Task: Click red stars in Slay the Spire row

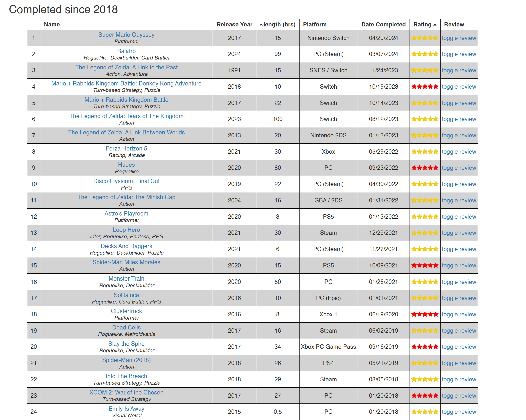Action: click(424, 346)
